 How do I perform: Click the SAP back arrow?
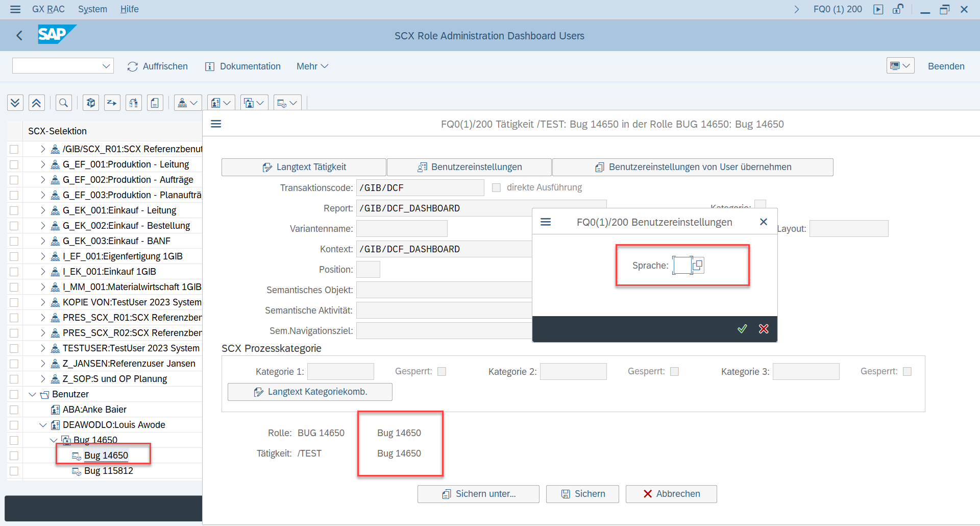click(19, 35)
